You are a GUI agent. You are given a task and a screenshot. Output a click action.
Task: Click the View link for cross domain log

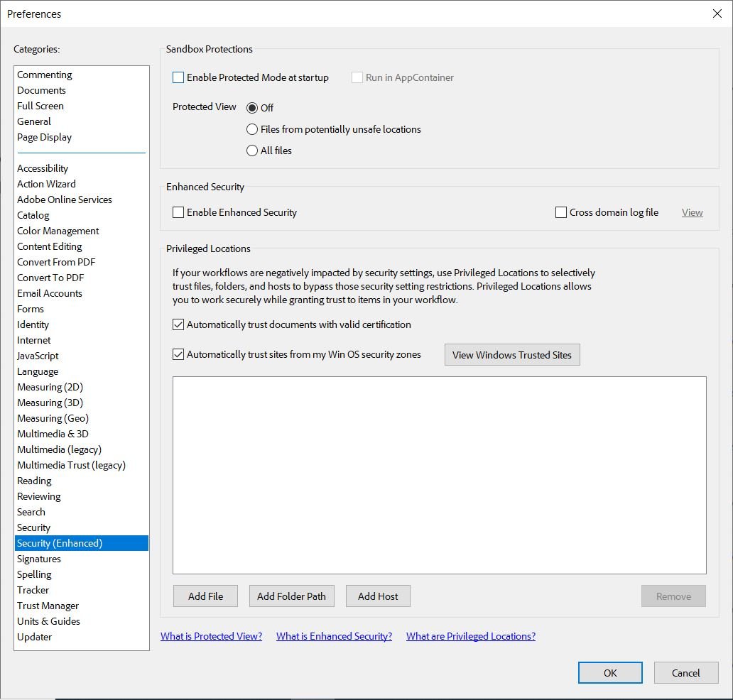[692, 212]
